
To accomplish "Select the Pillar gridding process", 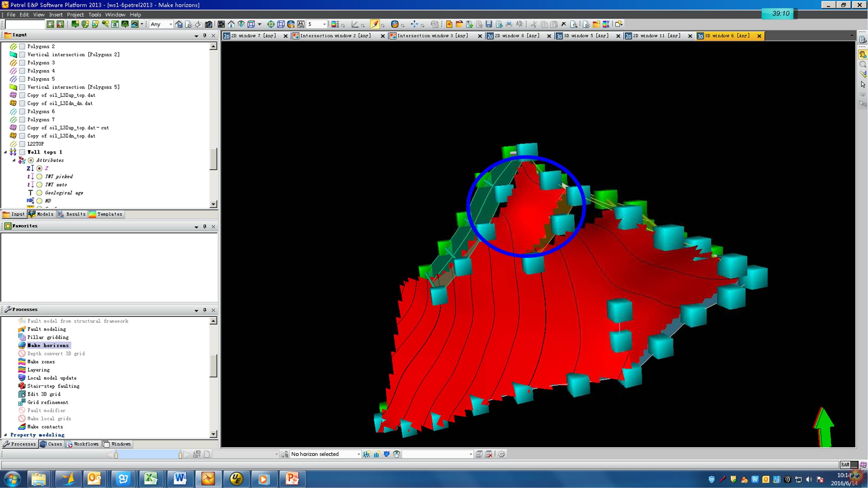I will pyautogui.click(x=48, y=337).
